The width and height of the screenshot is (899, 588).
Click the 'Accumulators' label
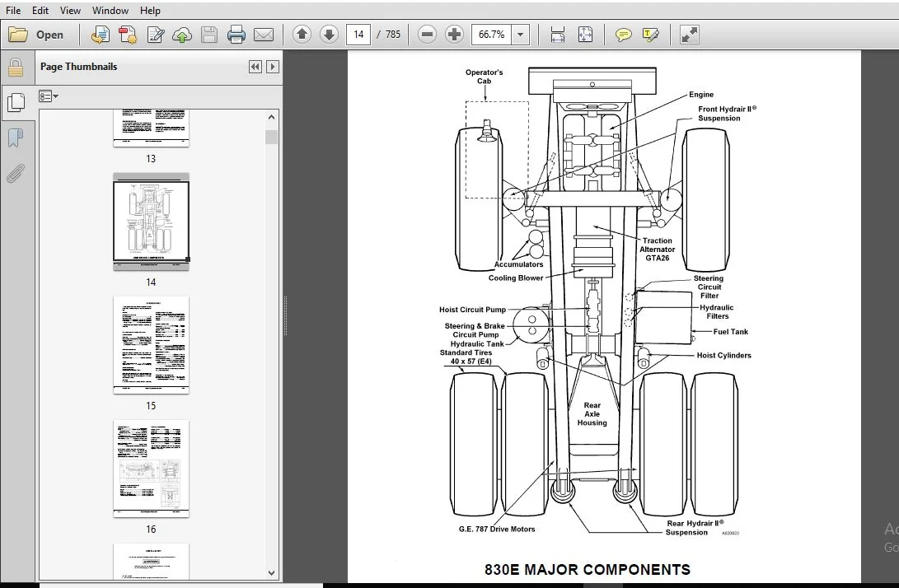518,264
